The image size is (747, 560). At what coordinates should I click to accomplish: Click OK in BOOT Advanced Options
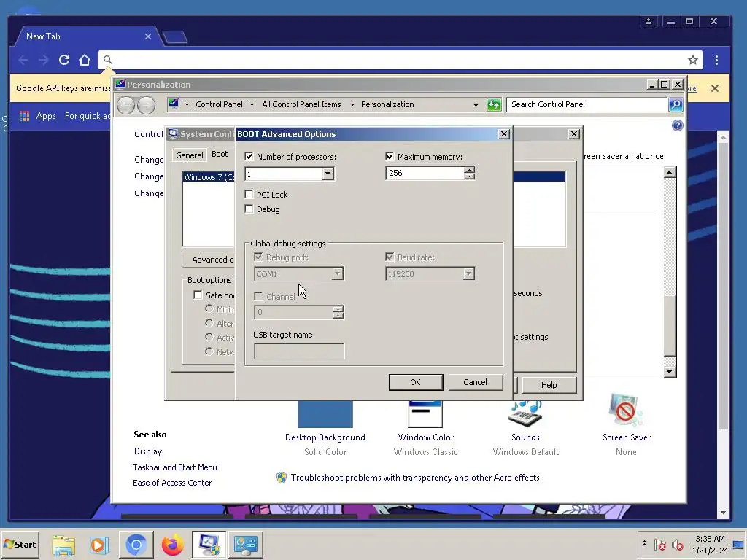(415, 382)
